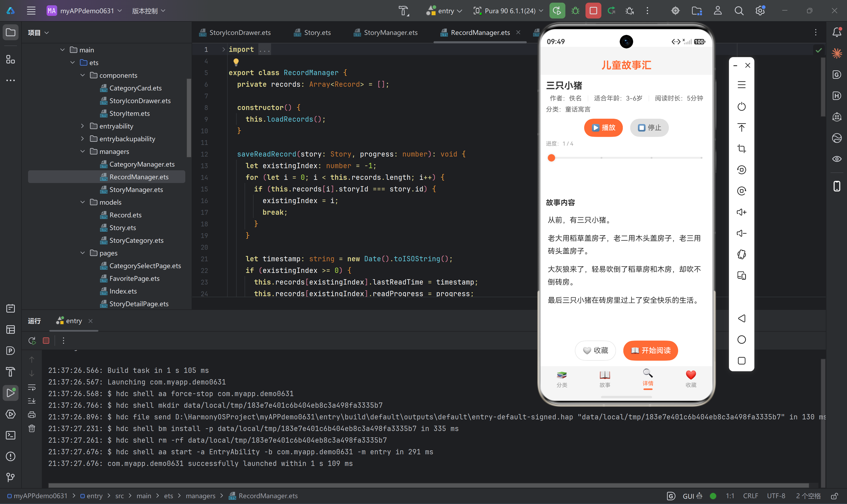This screenshot has width=847, height=504.
Task: Toggle soft-wrap in Run console
Action: click(31, 387)
